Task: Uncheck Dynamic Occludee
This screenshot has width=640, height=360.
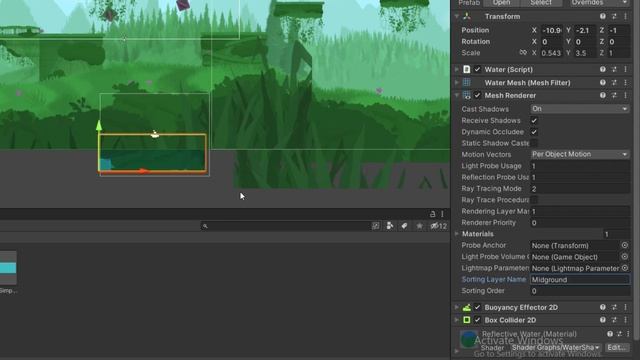Action: (x=534, y=132)
